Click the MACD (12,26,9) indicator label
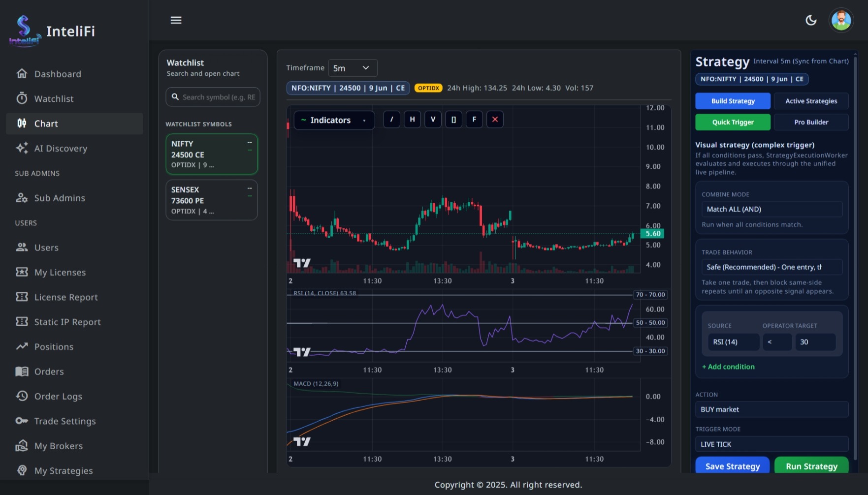The width and height of the screenshot is (868, 495). (x=316, y=384)
